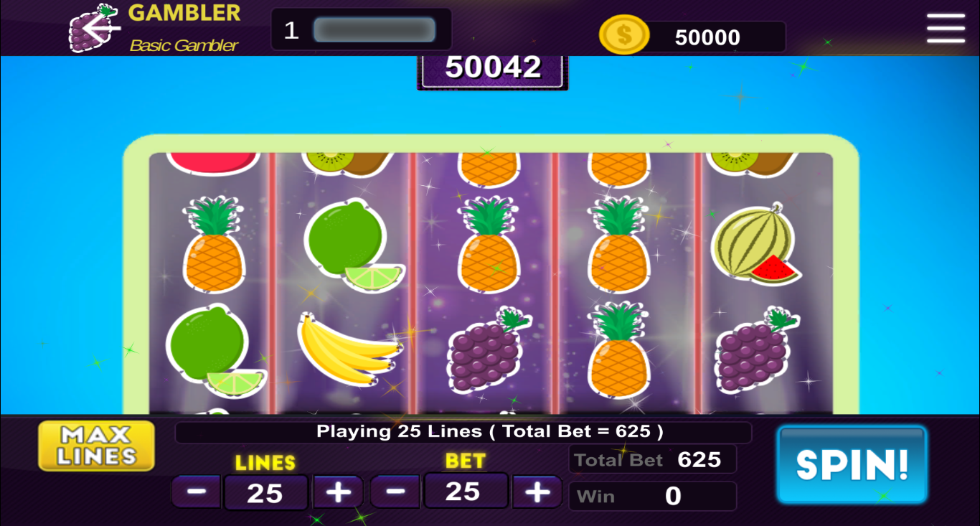
Task: Tap the grape back arrow icon
Action: pyautogui.click(x=95, y=28)
